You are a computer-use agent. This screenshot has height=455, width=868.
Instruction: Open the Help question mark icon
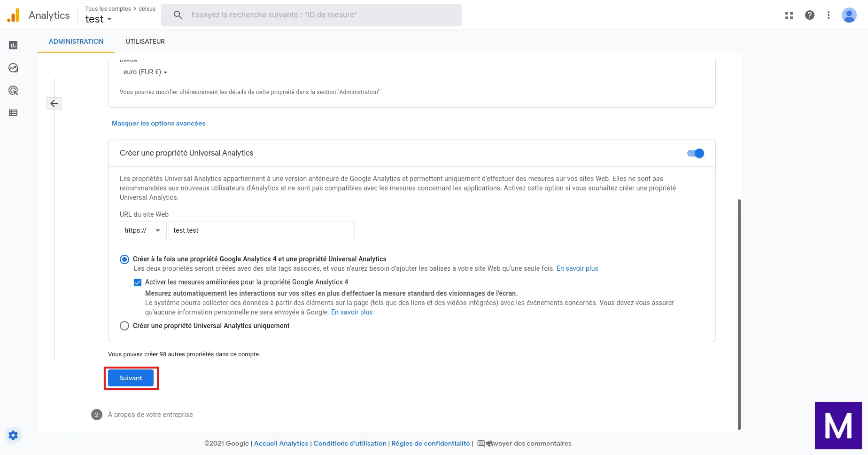(810, 15)
